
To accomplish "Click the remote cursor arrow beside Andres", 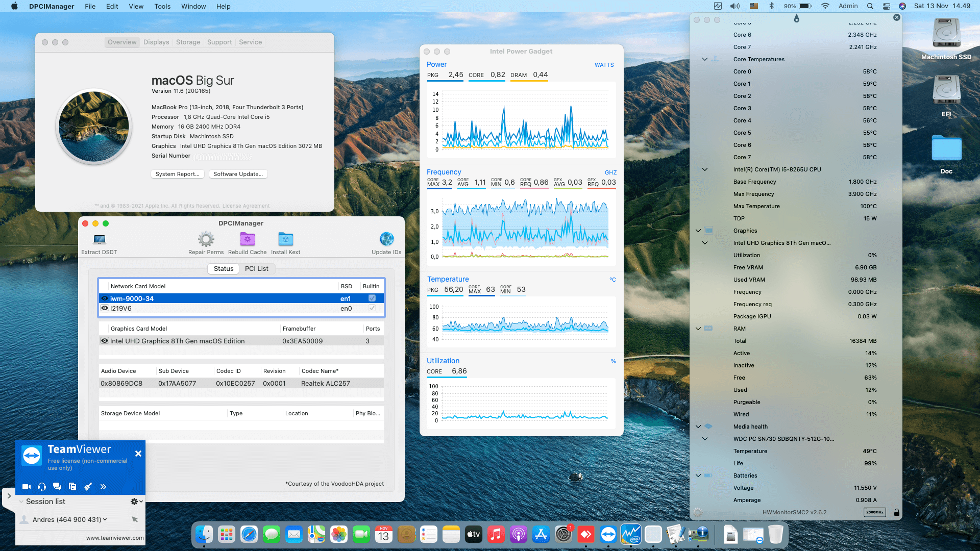I will coord(135,519).
